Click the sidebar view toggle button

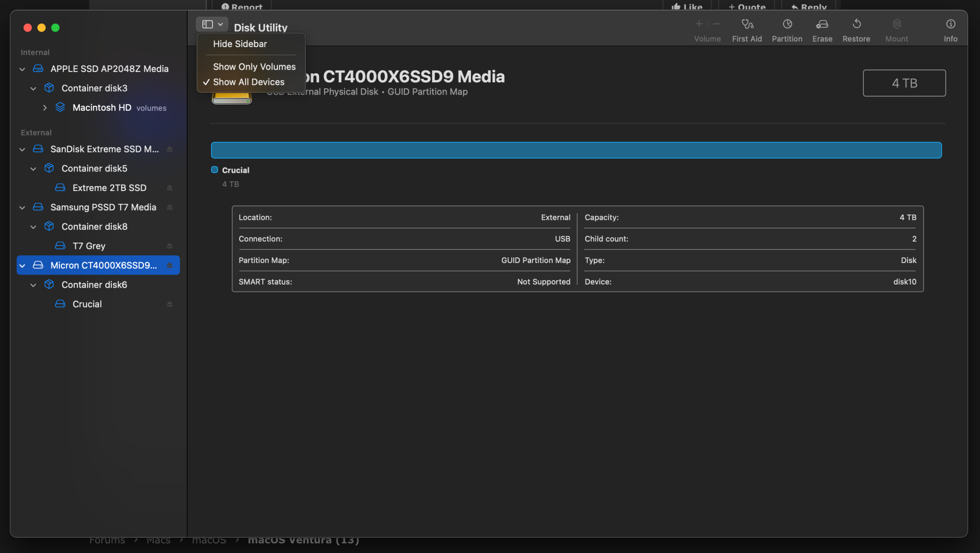tap(208, 24)
